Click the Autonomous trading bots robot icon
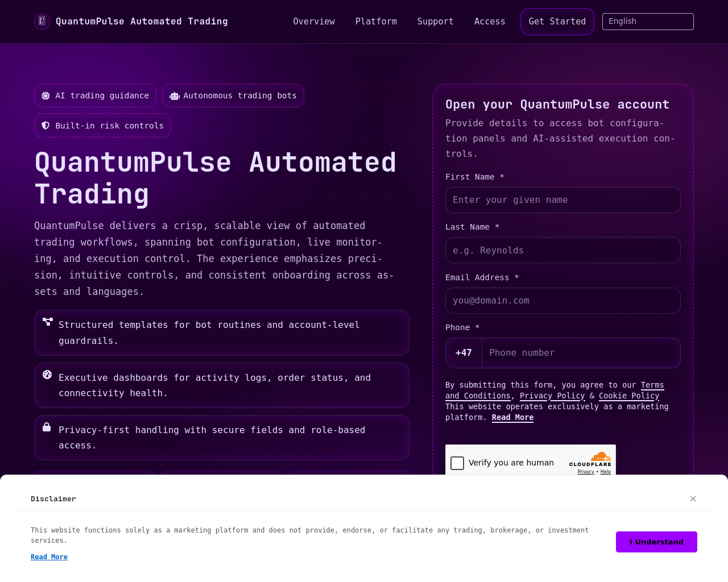728x582 pixels. [174, 96]
